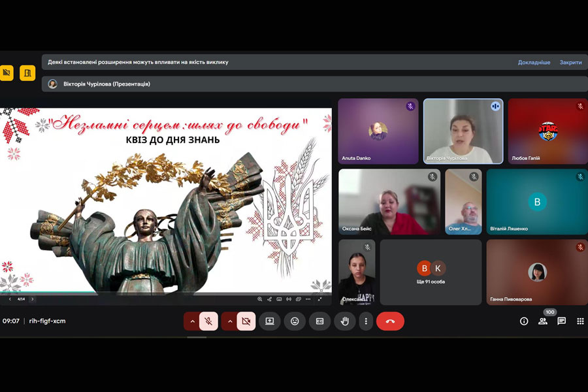Open meeting details info icon

click(x=524, y=321)
